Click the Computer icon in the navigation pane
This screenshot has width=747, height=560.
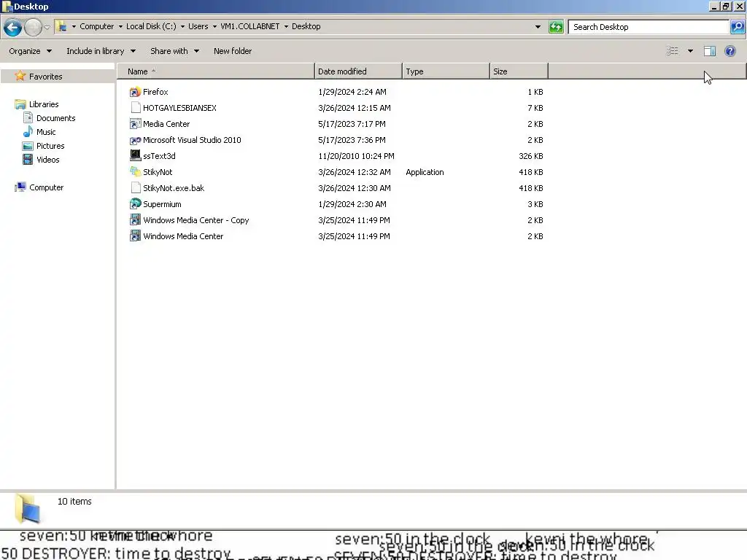(x=20, y=187)
